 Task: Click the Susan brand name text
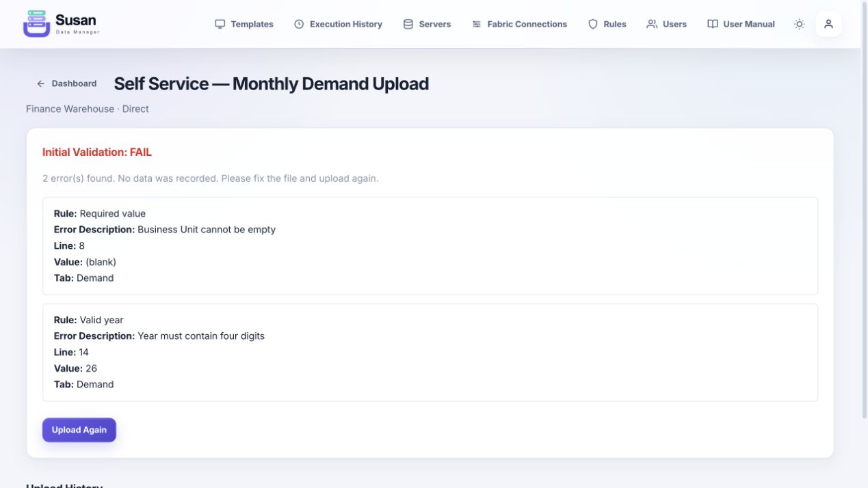coord(76,20)
